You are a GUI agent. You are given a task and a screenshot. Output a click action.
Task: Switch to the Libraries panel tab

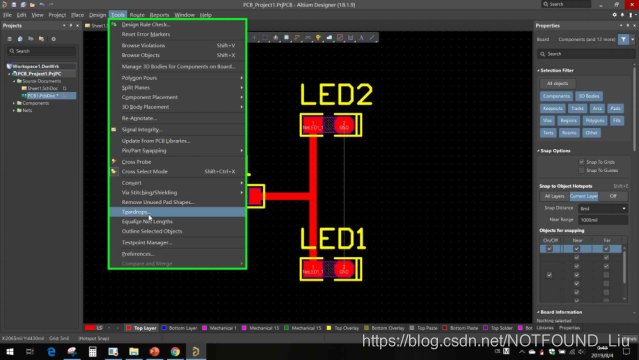pyautogui.click(x=545, y=328)
